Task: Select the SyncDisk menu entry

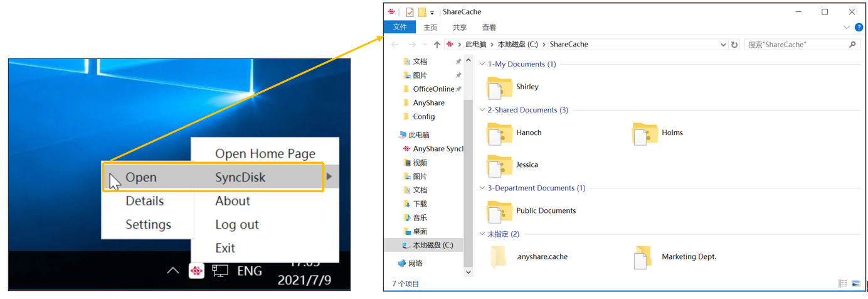Action: [240, 177]
